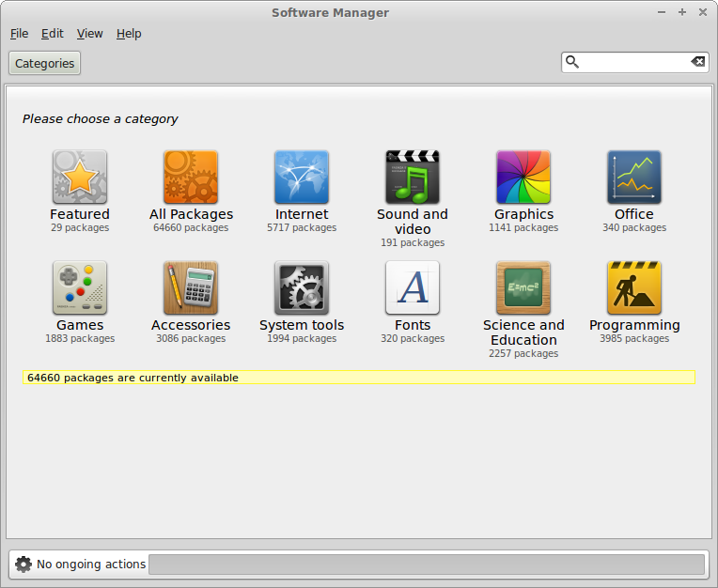Open the Games controller icon
Viewport: 718px width, 588px height.
coord(80,287)
